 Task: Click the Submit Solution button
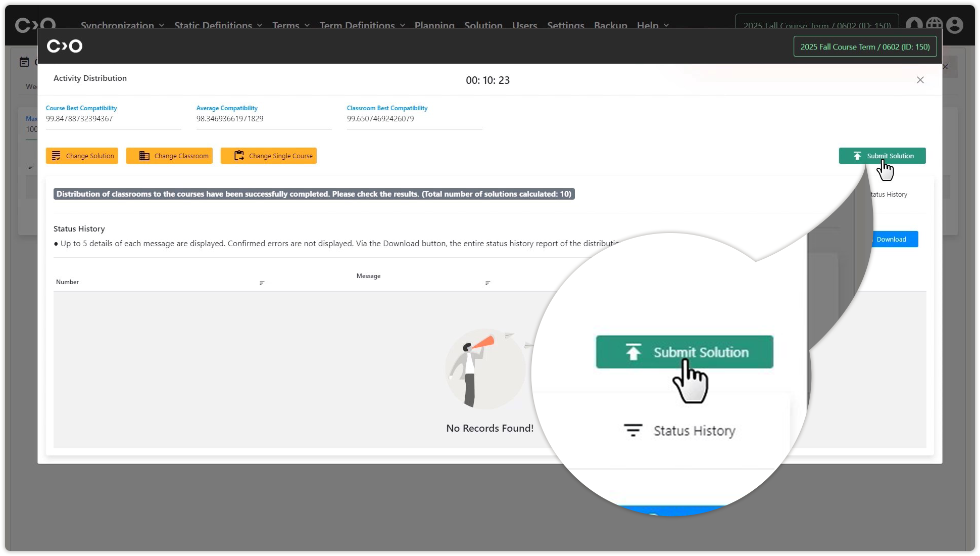click(x=890, y=156)
